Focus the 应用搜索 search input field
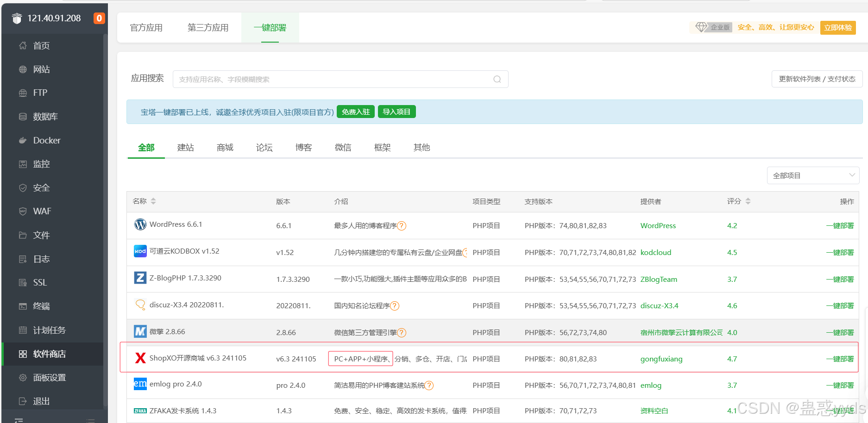The image size is (868, 423). 340,79
